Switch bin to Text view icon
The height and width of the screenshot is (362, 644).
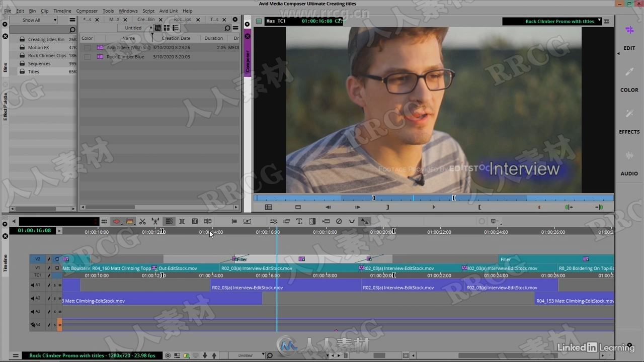(158, 28)
